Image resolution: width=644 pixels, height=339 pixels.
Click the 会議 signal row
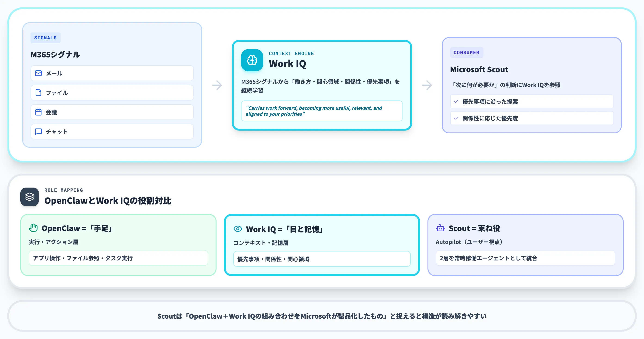tap(112, 112)
